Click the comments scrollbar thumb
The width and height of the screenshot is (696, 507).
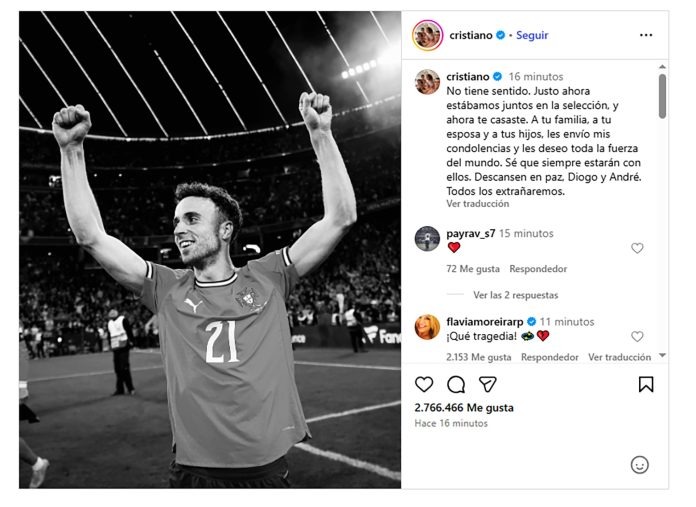662,96
